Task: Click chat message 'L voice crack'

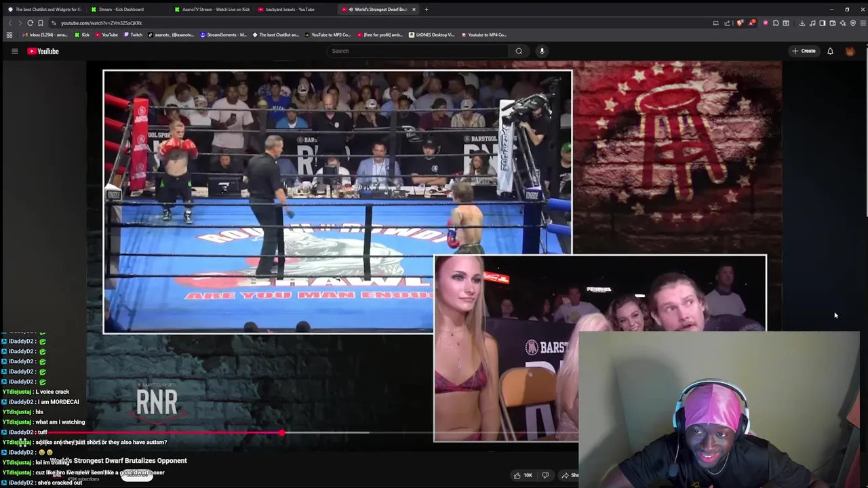Action: (x=52, y=392)
